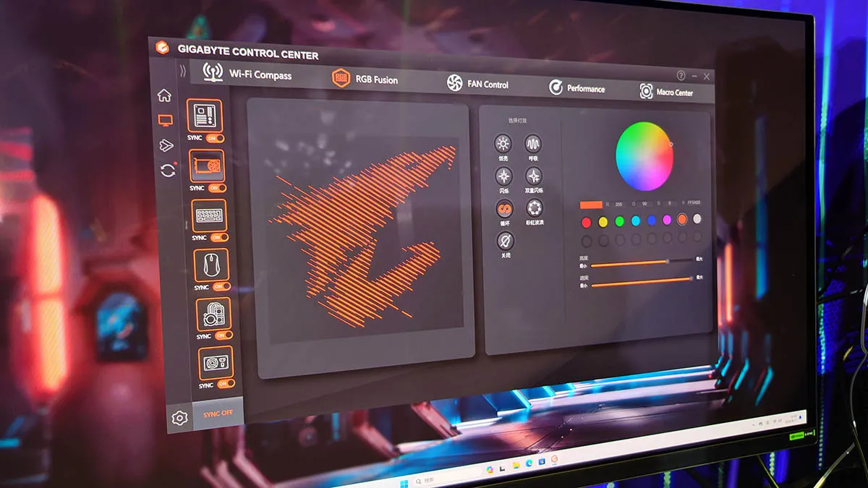The height and width of the screenshot is (488, 868).
Task: Select the graphics card device icon
Action: point(207,166)
